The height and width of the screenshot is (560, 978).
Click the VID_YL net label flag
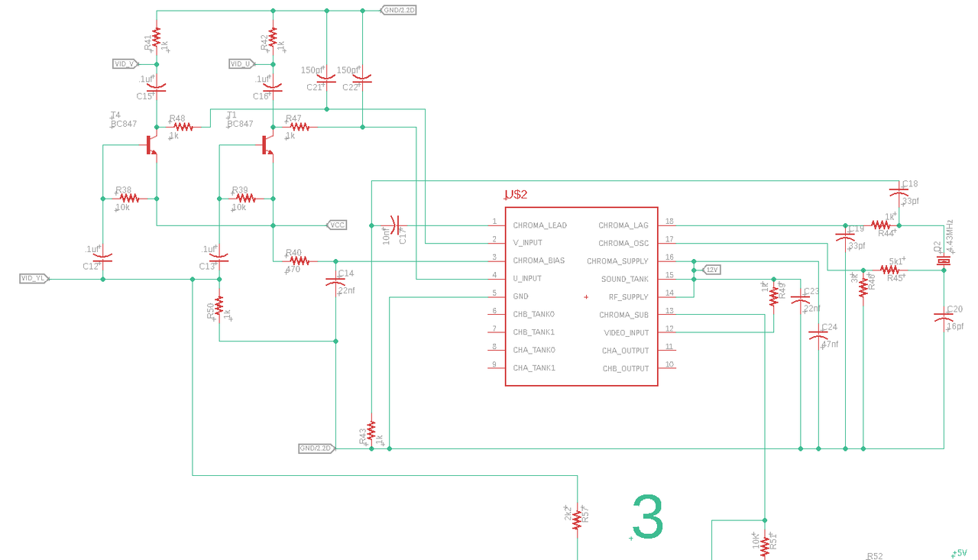click(x=34, y=279)
